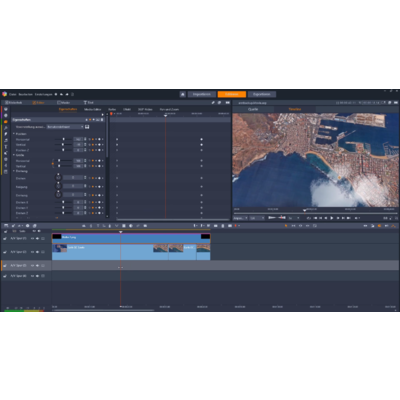Image resolution: width=400 pixels, height=400 pixels.
Task: Play the preview
Action: pos(331,218)
